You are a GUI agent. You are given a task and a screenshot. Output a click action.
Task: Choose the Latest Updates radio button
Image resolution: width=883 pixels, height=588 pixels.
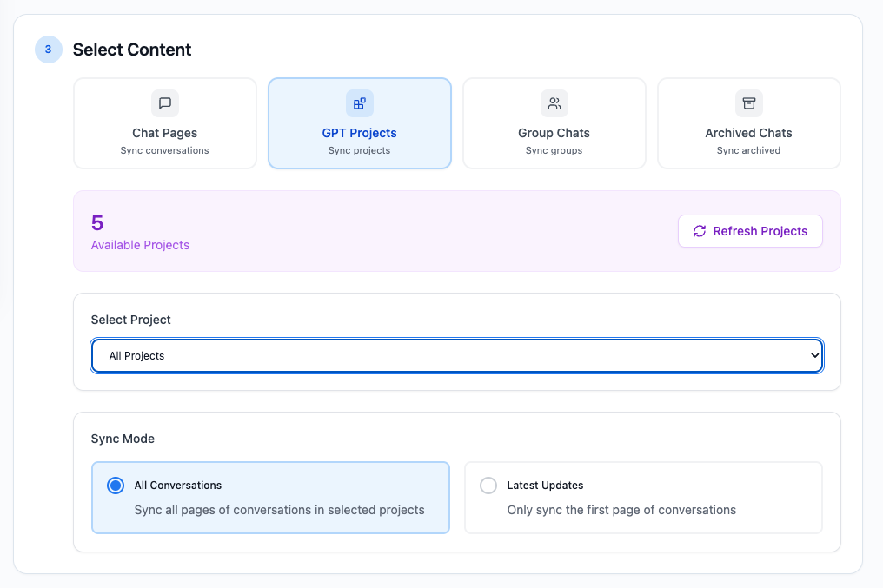click(x=488, y=486)
